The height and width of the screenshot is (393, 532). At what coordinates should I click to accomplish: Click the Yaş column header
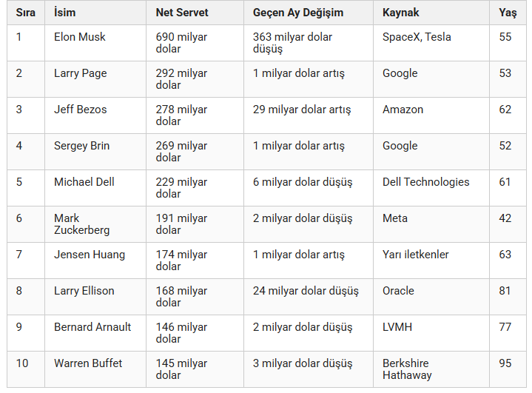(508, 13)
